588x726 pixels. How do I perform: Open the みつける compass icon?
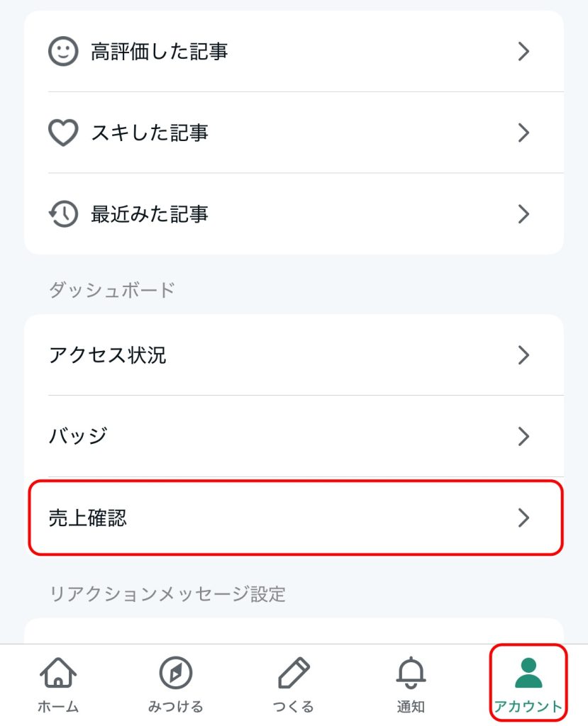click(176, 672)
